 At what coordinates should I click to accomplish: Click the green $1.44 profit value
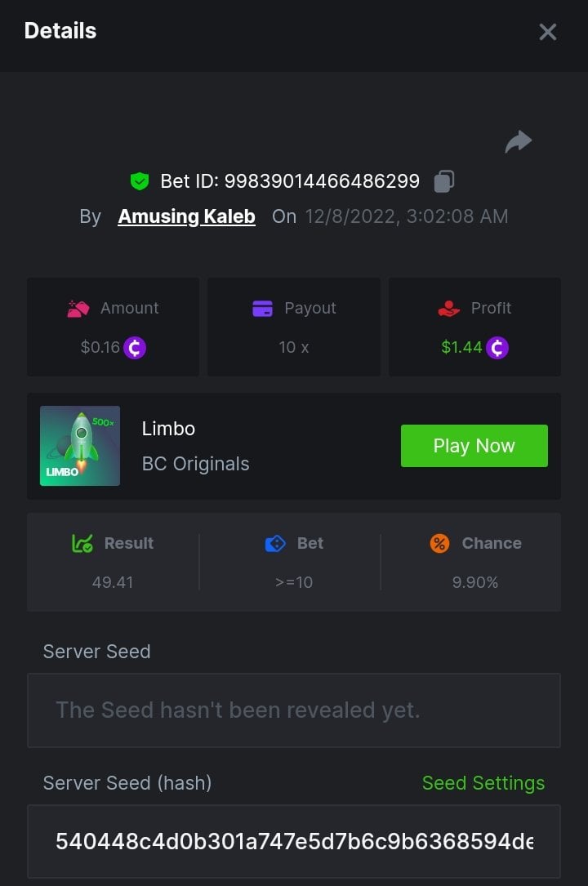click(461, 348)
